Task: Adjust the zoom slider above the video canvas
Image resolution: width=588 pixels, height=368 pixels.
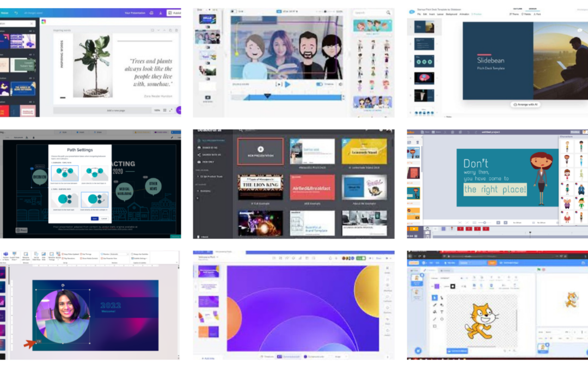Action: pyautogui.click(x=324, y=11)
